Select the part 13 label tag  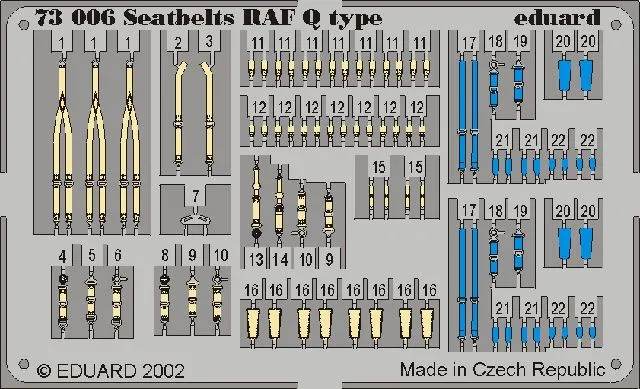(x=256, y=258)
